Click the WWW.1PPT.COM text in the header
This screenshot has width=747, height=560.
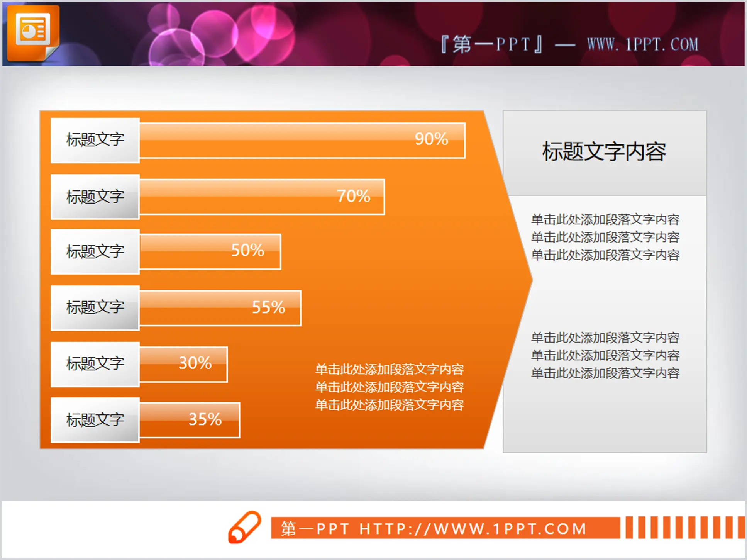pos(643,45)
